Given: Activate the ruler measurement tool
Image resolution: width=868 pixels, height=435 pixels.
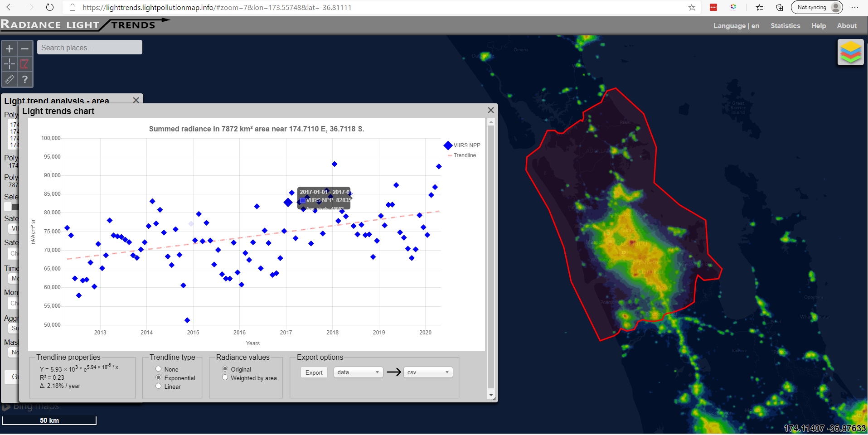Looking at the screenshot, I should [x=10, y=79].
